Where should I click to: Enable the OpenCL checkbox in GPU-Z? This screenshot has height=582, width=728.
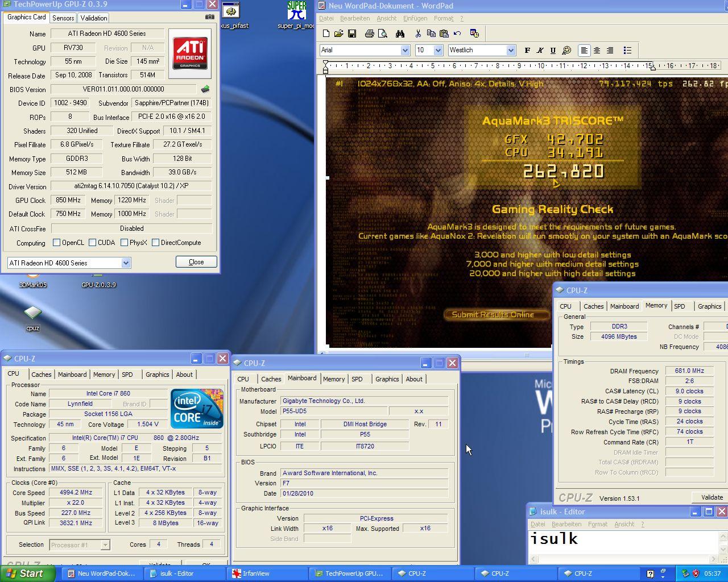coord(56,243)
